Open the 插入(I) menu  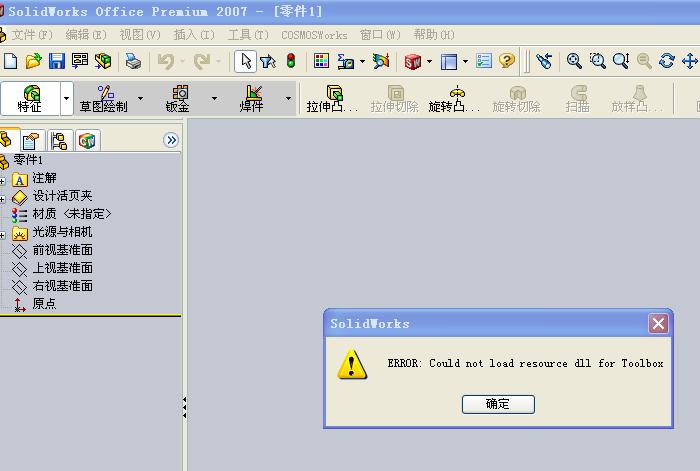click(x=194, y=35)
